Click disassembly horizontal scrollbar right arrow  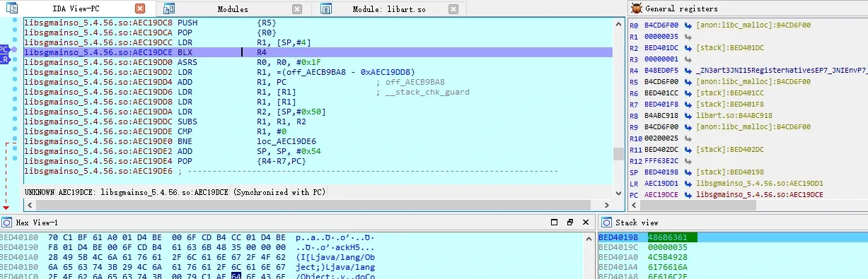(x=606, y=205)
